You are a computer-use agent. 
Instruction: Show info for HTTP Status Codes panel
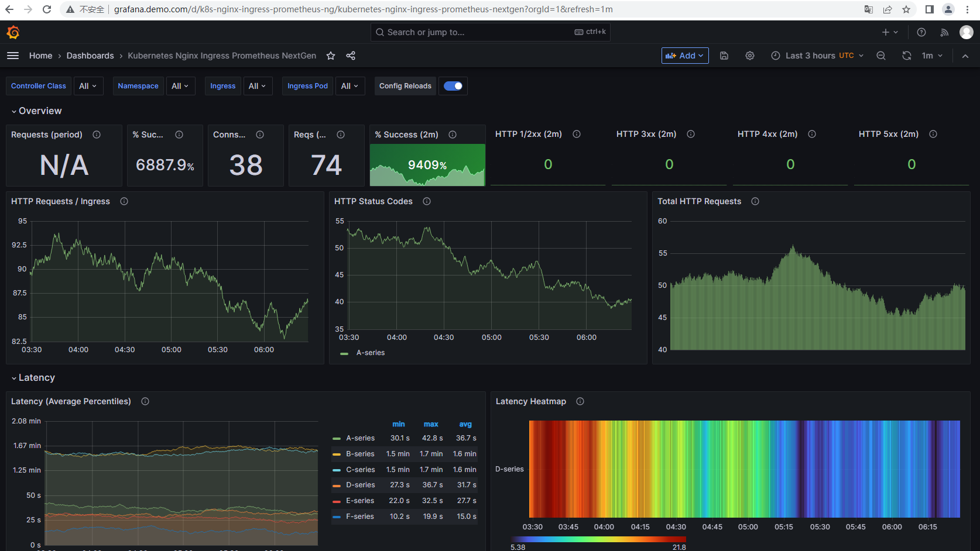pos(427,201)
